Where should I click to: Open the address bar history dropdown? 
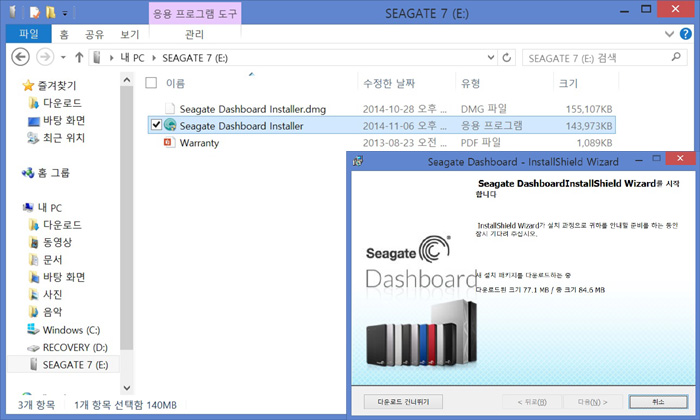coord(491,57)
